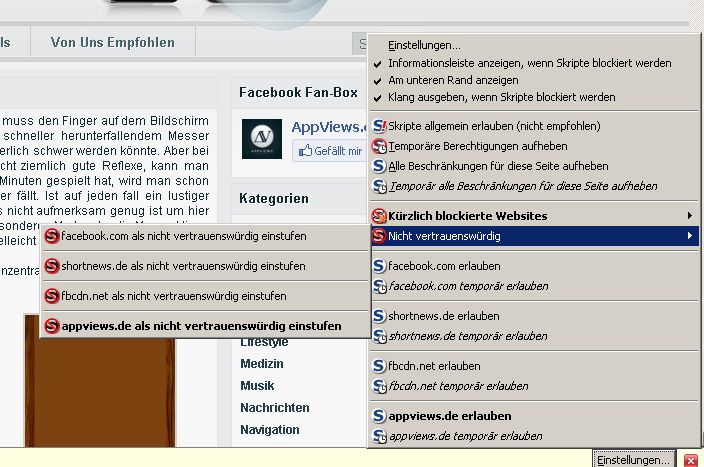Select 'fbcdn.net temporär erlauben'

click(x=534, y=386)
